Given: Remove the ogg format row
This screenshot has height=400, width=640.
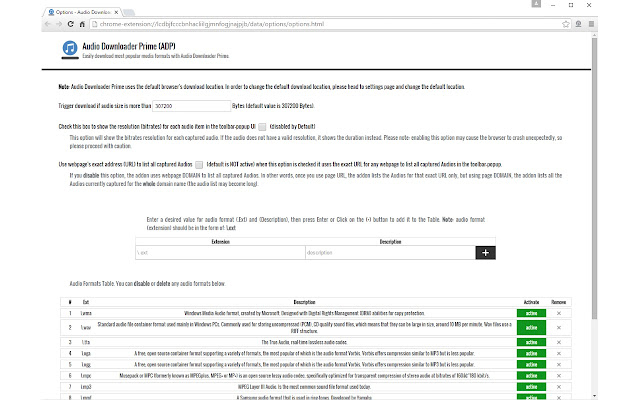Looking at the screenshot, I should pos(559,364).
